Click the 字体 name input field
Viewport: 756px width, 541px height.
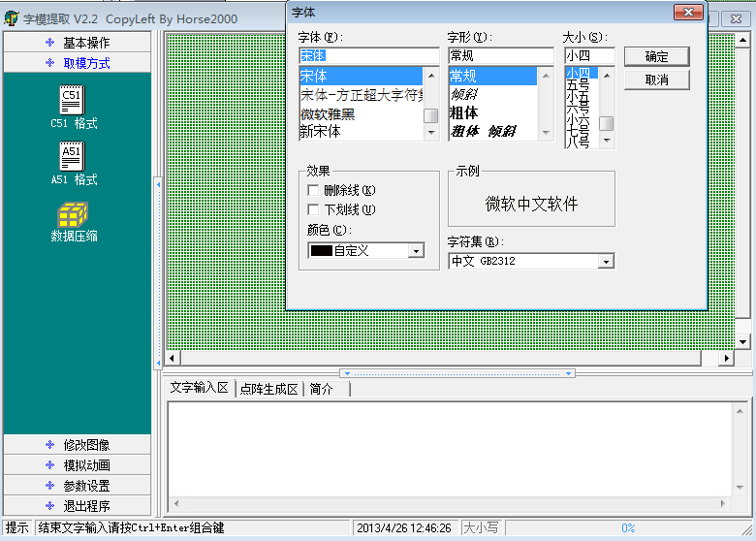[369, 56]
